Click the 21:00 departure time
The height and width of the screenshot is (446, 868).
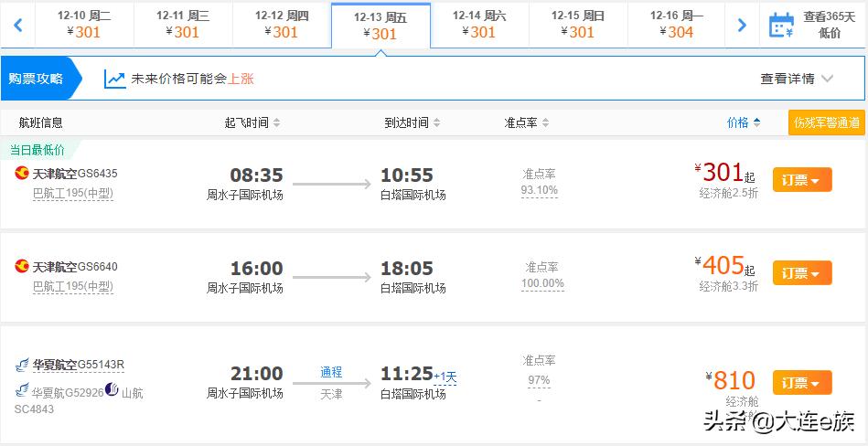pyautogui.click(x=256, y=374)
